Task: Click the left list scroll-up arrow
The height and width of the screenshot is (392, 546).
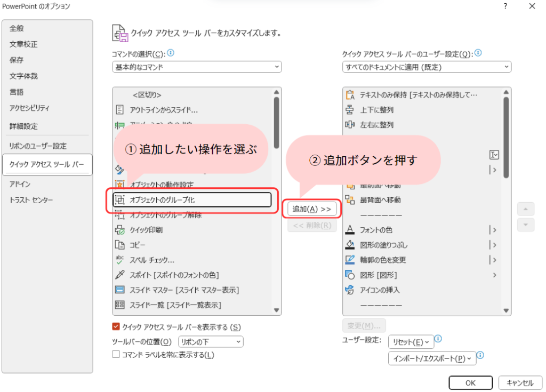Action: 277,92
